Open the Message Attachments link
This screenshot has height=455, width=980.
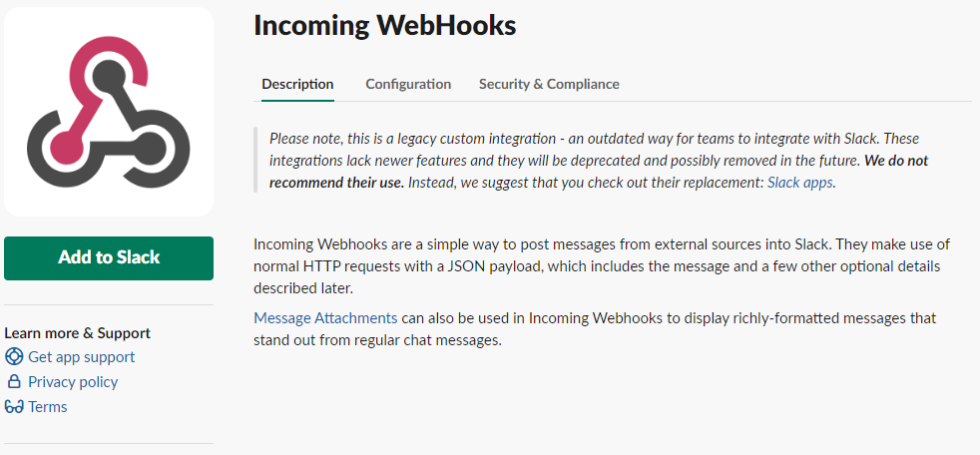[325, 318]
